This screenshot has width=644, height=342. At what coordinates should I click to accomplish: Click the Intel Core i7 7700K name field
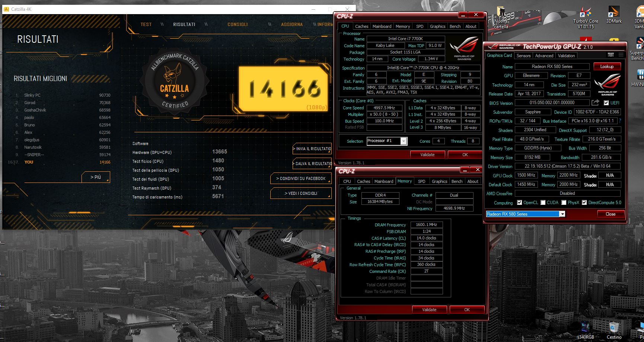(x=405, y=39)
